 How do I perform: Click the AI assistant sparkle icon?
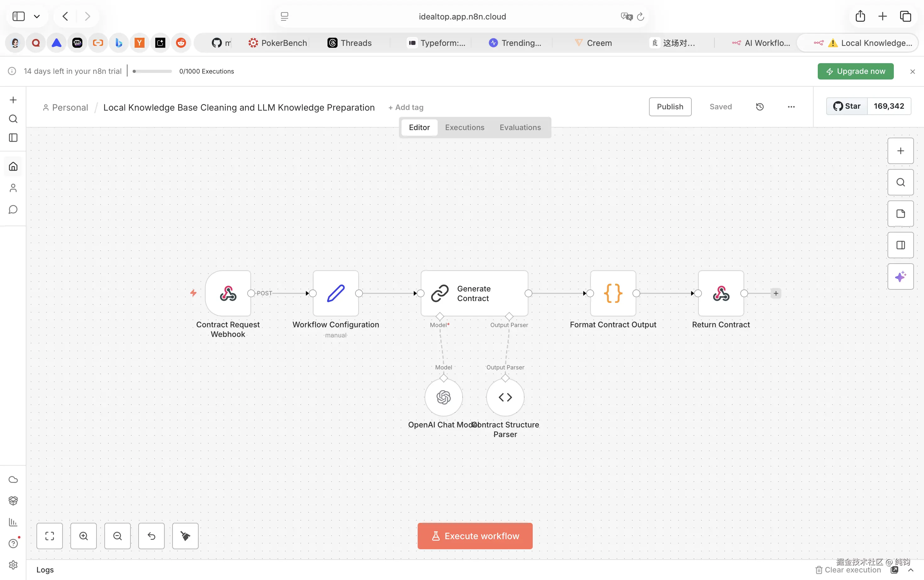click(x=900, y=276)
